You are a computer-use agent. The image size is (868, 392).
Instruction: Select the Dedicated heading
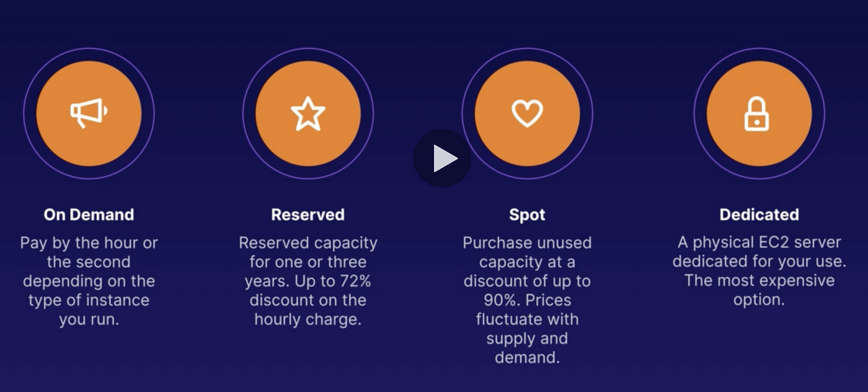pyautogui.click(x=759, y=215)
